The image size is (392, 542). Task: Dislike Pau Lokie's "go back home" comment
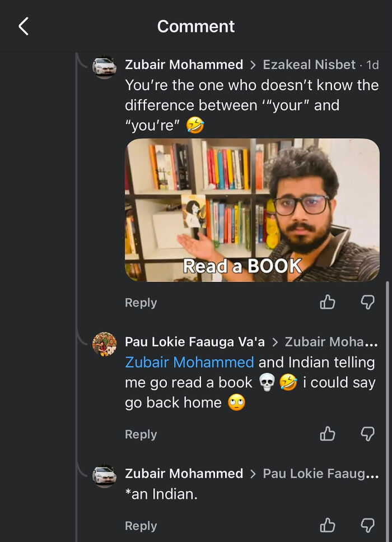(x=367, y=434)
